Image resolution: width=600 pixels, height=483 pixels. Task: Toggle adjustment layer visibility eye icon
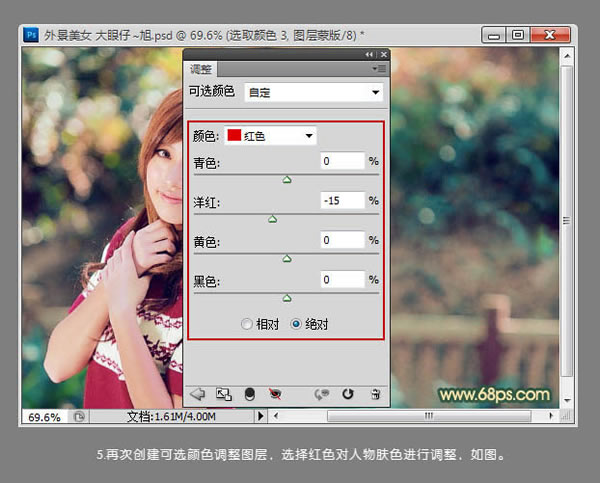(x=275, y=394)
